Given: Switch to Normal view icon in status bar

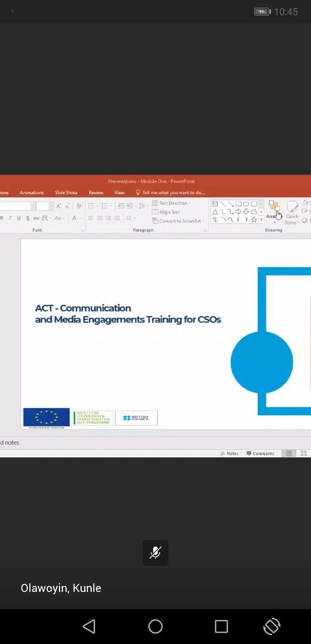Looking at the screenshot, I should click(x=290, y=453).
